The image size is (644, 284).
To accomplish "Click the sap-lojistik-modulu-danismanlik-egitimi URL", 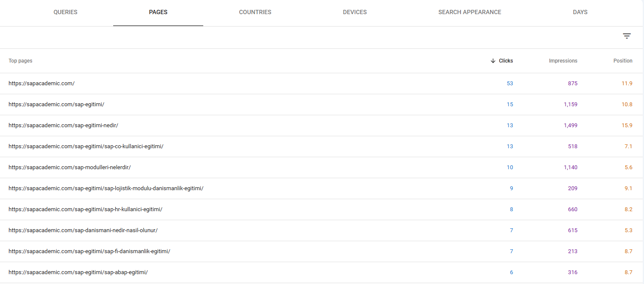I will pyautogui.click(x=106, y=188).
